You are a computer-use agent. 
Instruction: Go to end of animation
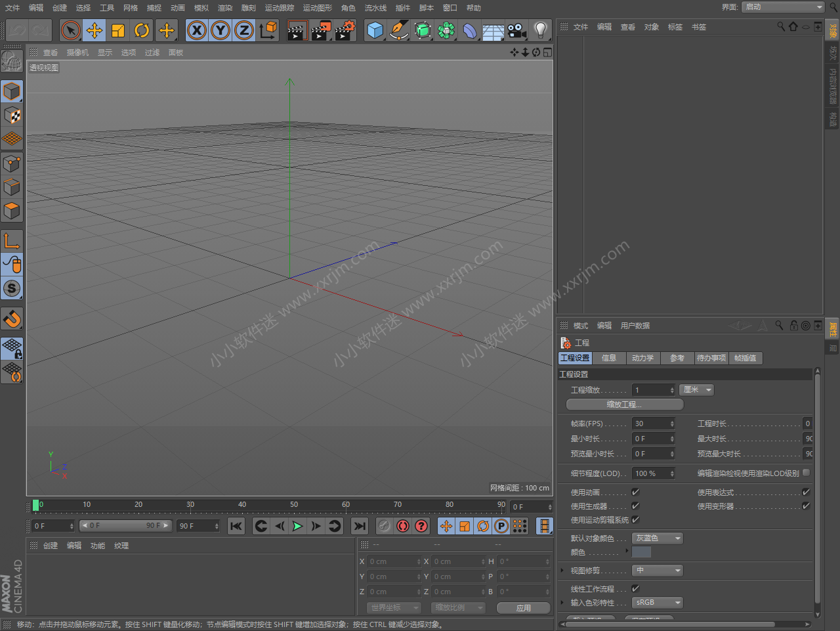point(359,526)
